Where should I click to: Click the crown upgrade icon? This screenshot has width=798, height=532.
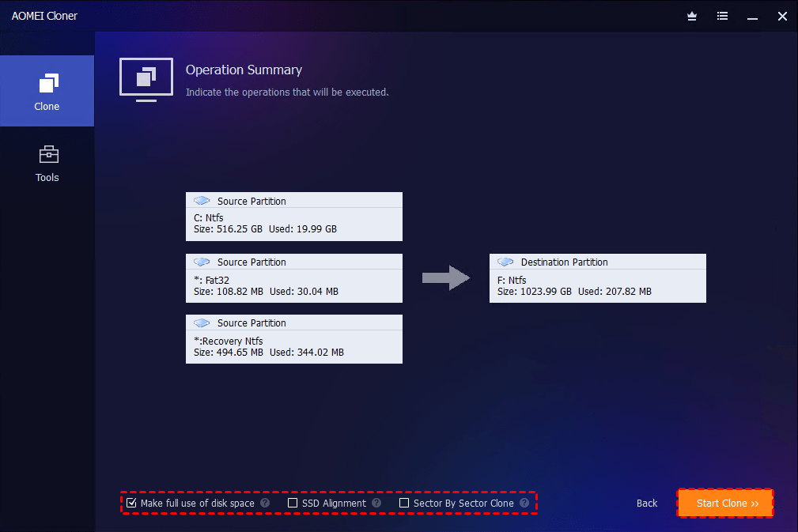click(x=692, y=17)
